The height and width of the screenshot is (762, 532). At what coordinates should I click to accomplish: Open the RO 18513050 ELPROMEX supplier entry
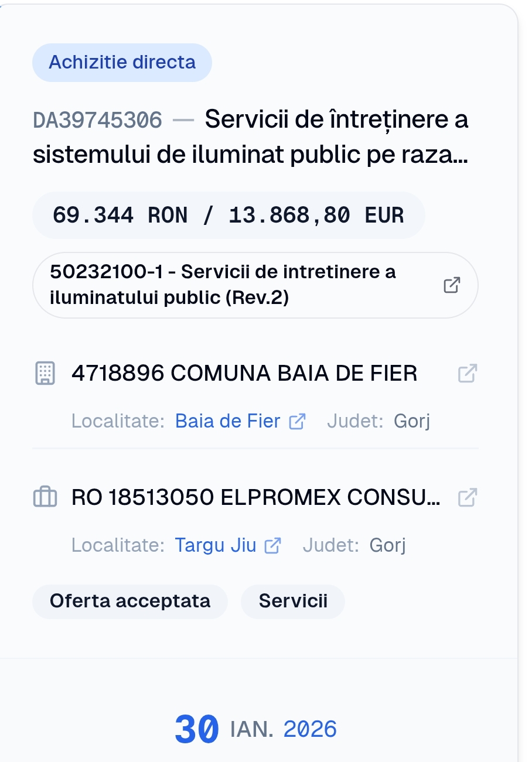pos(255,497)
